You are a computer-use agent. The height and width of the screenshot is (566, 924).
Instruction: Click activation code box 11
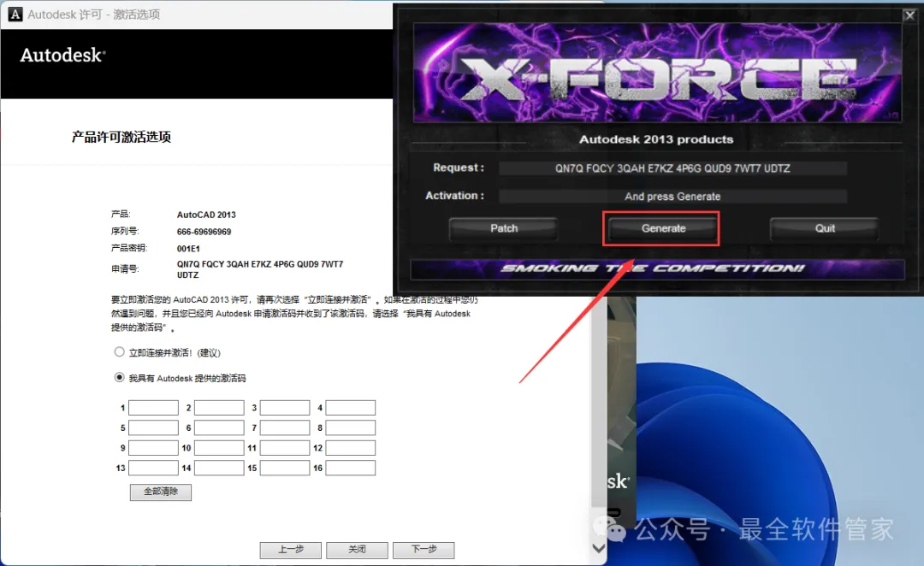(285, 448)
